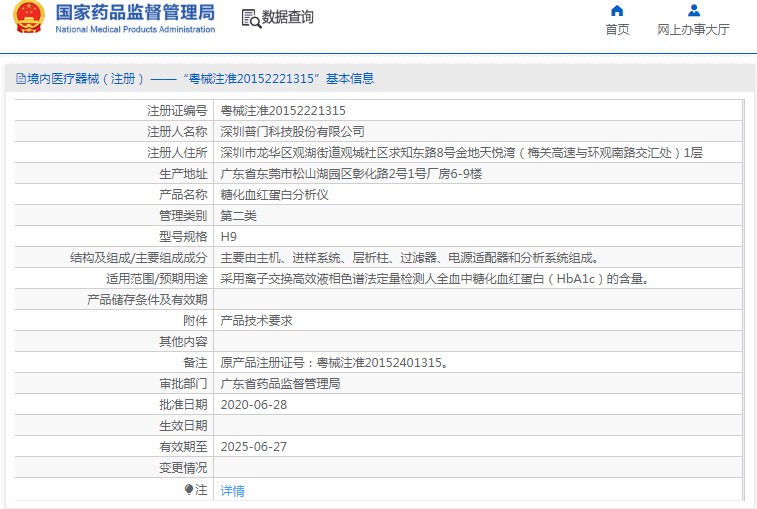757x509 pixels.
Task: Open the 详情 details link
Action: tap(232, 491)
